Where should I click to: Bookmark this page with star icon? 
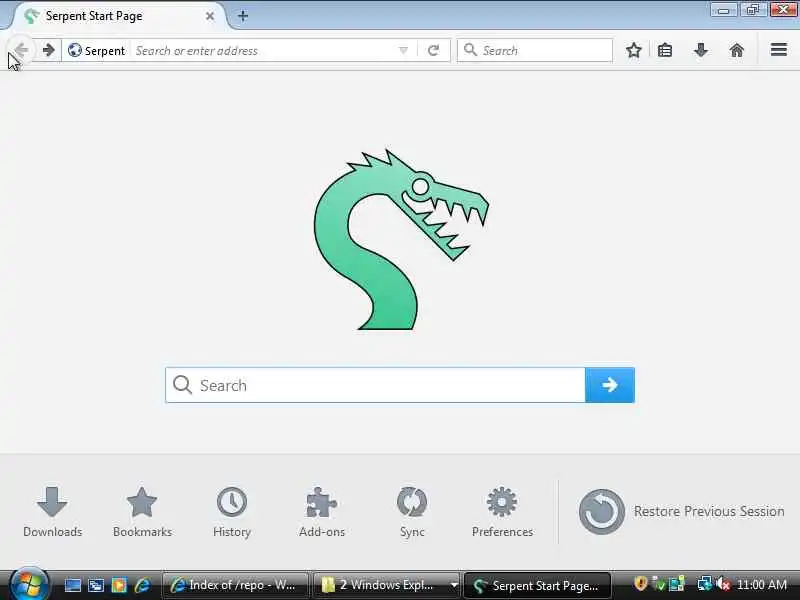tap(634, 50)
